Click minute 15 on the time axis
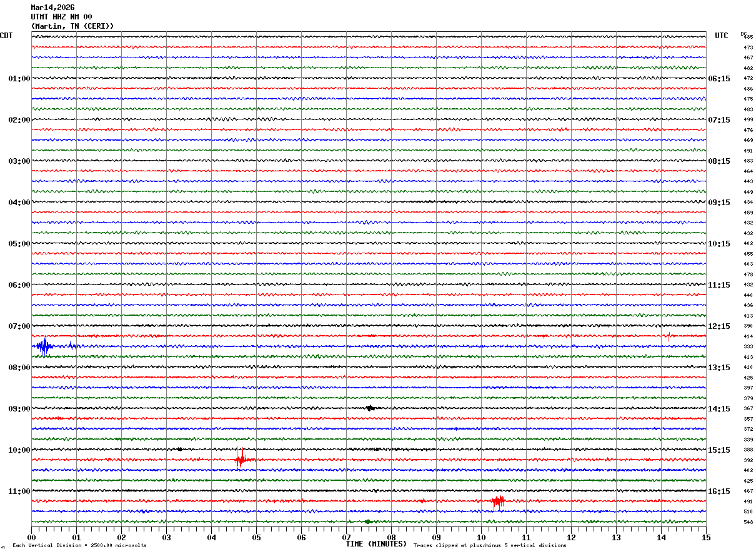The image size is (756, 554). pyautogui.click(x=706, y=537)
